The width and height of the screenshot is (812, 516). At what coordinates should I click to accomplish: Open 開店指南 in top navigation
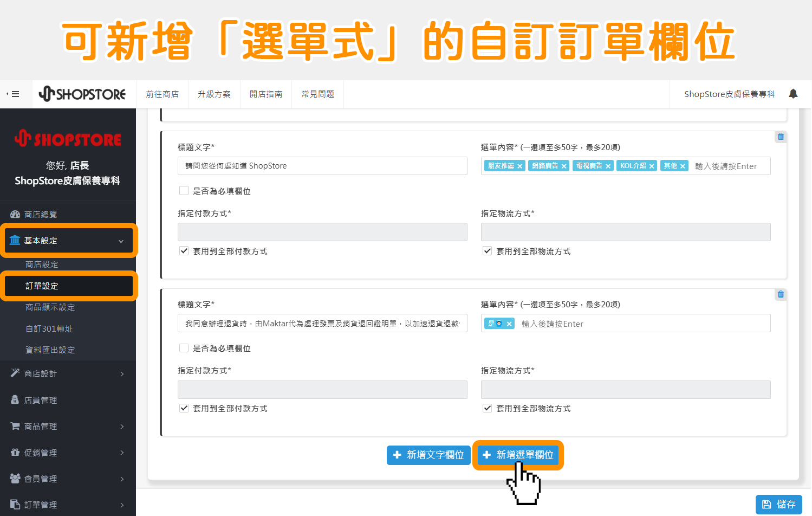click(266, 94)
